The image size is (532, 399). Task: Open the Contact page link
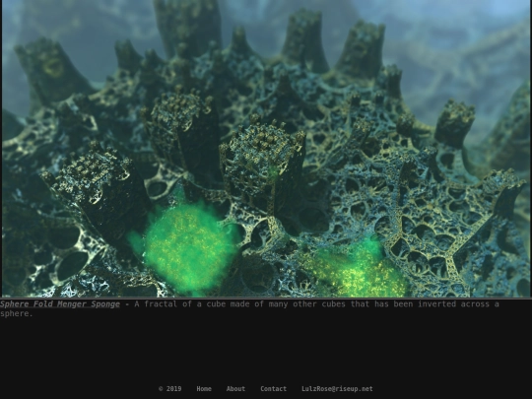[274, 389]
